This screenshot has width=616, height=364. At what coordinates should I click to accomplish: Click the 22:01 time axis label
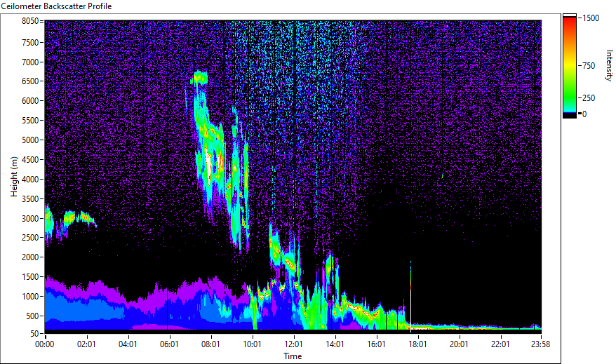point(500,344)
